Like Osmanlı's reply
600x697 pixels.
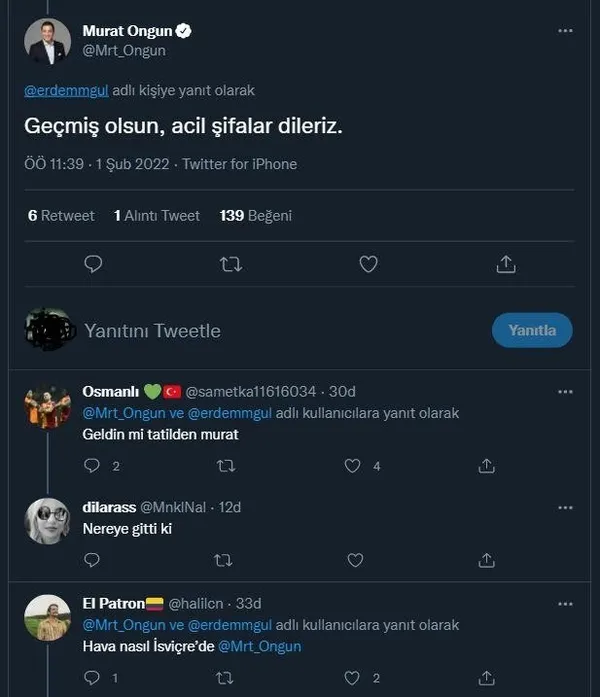pyautogui.click(x=352, y=465)
